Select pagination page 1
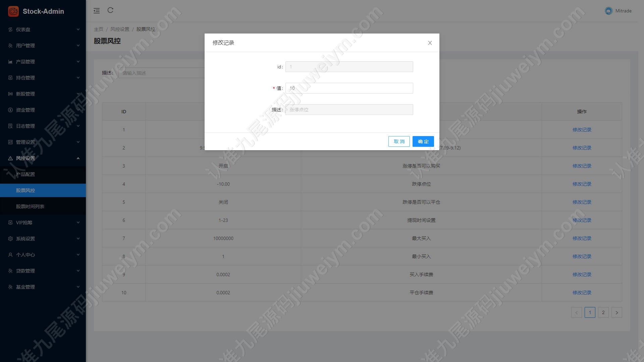Image resolution: width=644 pixels, height=362 pixels. (x=590, y=312)
